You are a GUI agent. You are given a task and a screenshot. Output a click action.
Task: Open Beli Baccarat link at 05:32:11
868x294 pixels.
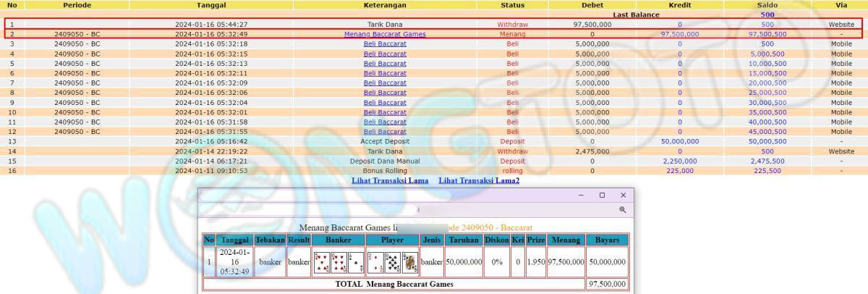385,73
